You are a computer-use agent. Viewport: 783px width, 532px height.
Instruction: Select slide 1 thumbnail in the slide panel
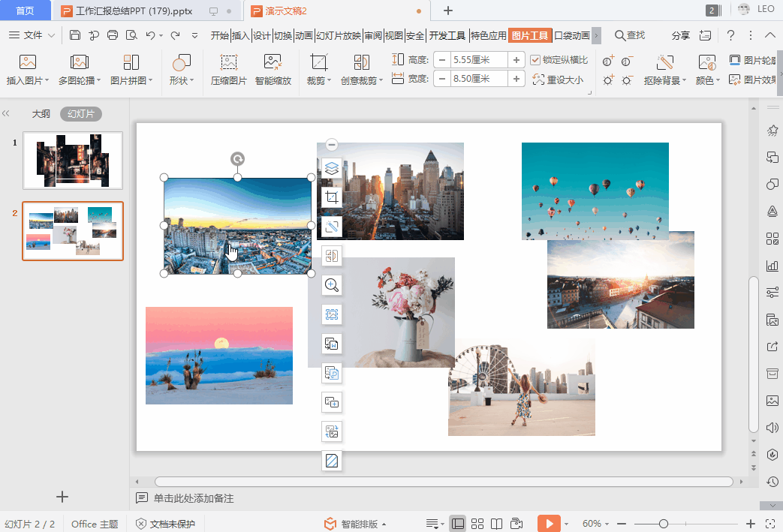(72, 160)
